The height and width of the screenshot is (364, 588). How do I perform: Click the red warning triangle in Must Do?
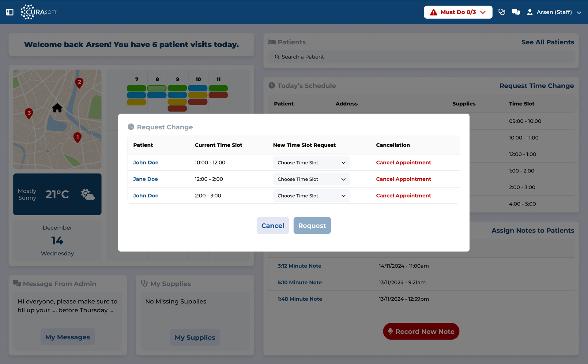(433, 12)
